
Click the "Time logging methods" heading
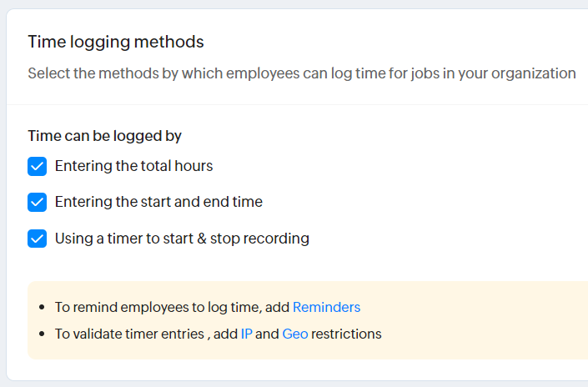116,42
